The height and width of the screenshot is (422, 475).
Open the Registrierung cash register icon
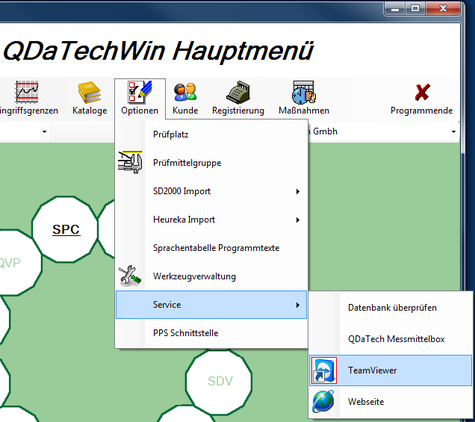pos(238,92)
